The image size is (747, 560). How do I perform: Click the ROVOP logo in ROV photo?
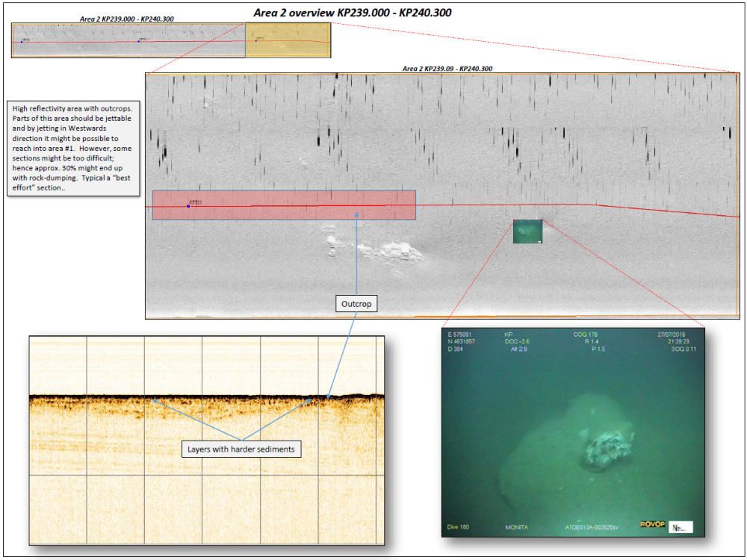pos(651,526)
